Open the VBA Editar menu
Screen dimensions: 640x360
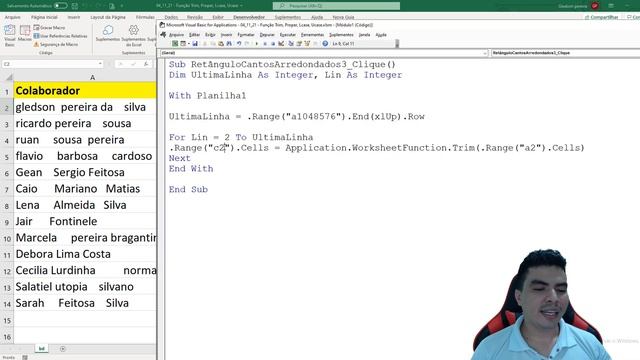click(194, 35)
